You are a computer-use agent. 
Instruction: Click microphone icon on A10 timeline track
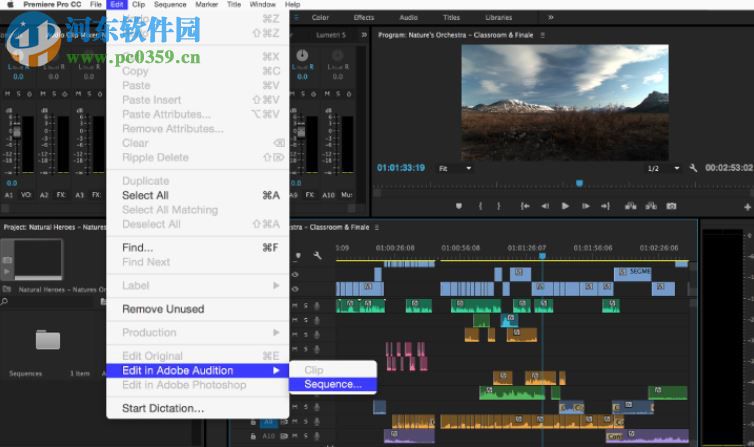[x=317, y=436]
